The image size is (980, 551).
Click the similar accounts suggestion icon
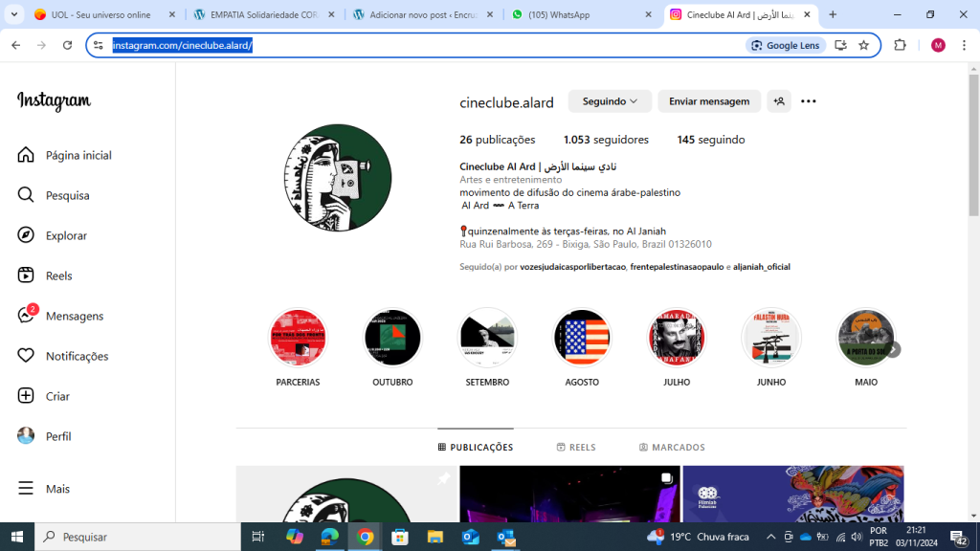779,101
